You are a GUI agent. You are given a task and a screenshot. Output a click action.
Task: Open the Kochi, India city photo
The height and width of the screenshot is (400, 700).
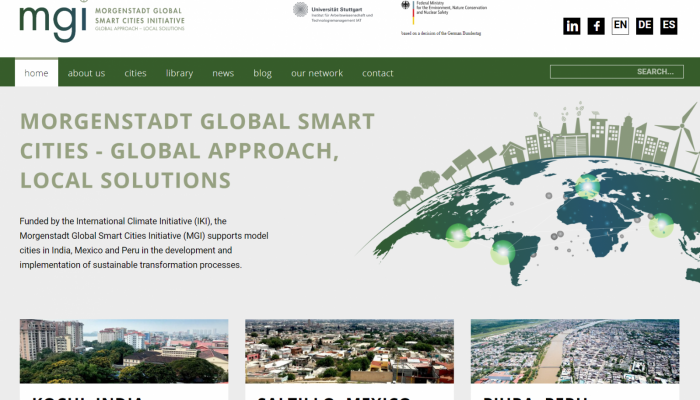(124, 351)
